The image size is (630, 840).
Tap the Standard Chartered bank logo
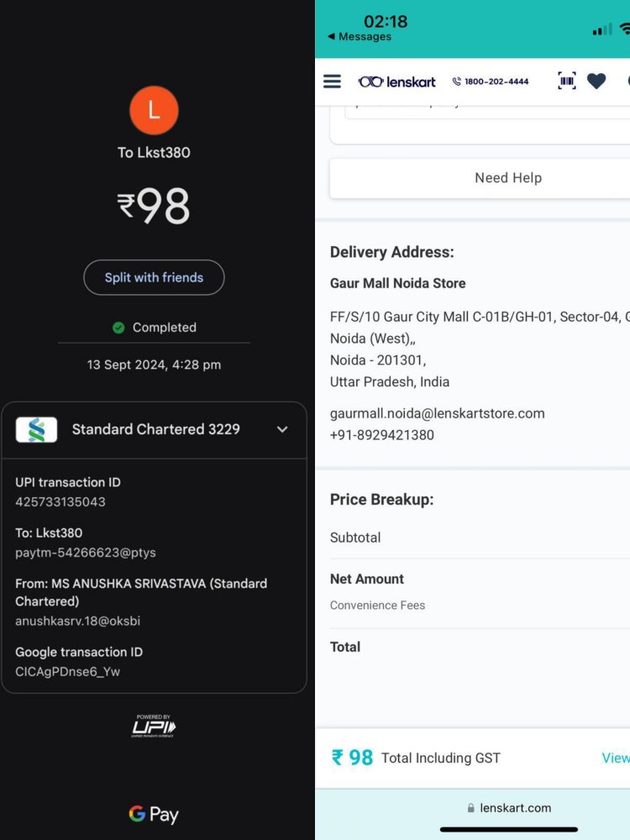click(36, 429)
